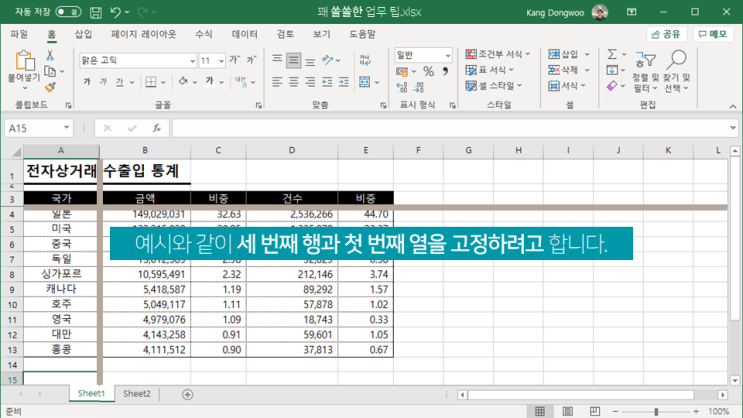The image size is (743, 418).
Task: Undo the last action
Action: [116, 12]
